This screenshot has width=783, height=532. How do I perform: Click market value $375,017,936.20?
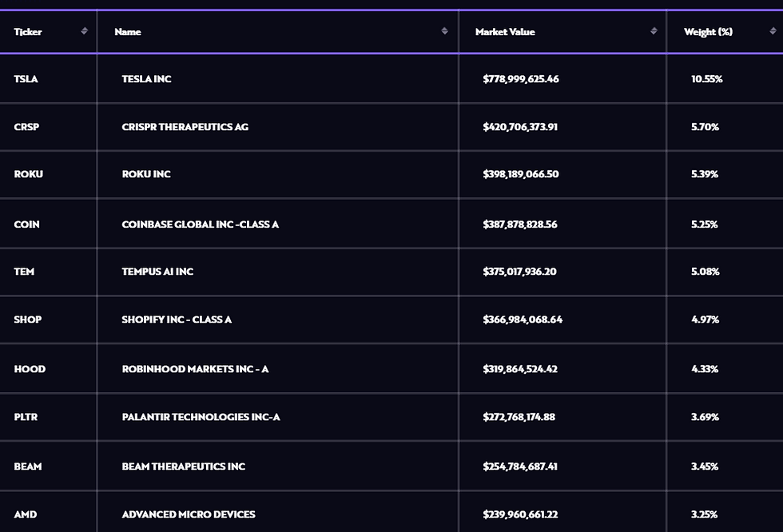pos(519,272)
